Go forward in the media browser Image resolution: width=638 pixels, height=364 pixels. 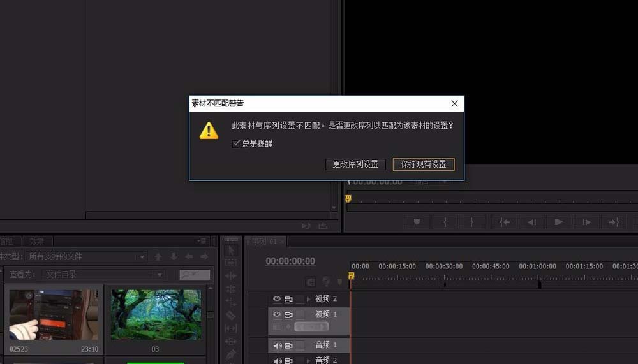pyautogui.click(x=204, y=257)
